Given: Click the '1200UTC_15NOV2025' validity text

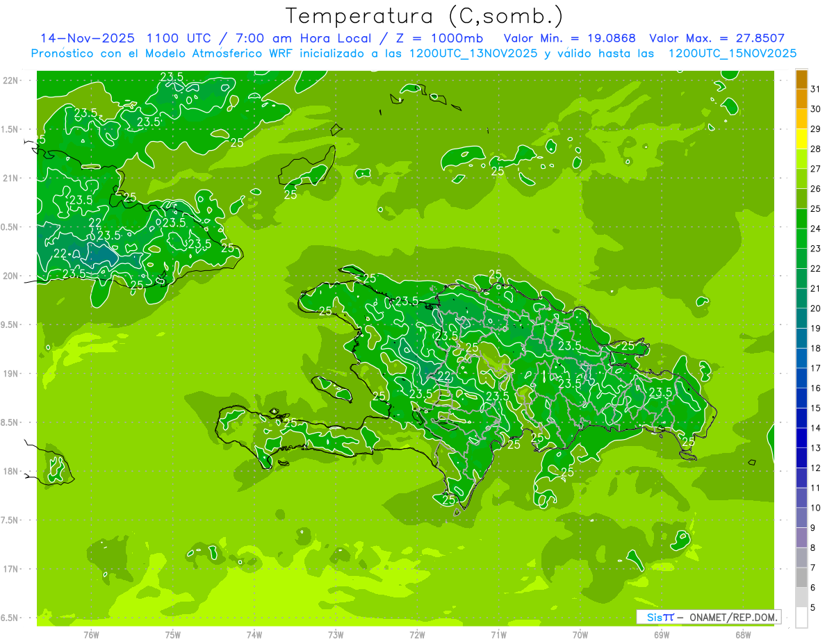Looking at the screenshot, I should click(733, 53).
